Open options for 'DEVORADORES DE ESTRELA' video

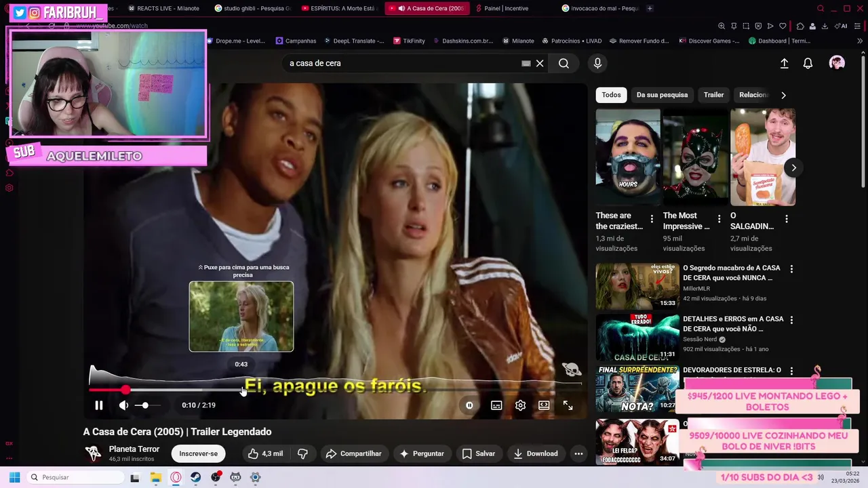[791, 371]
